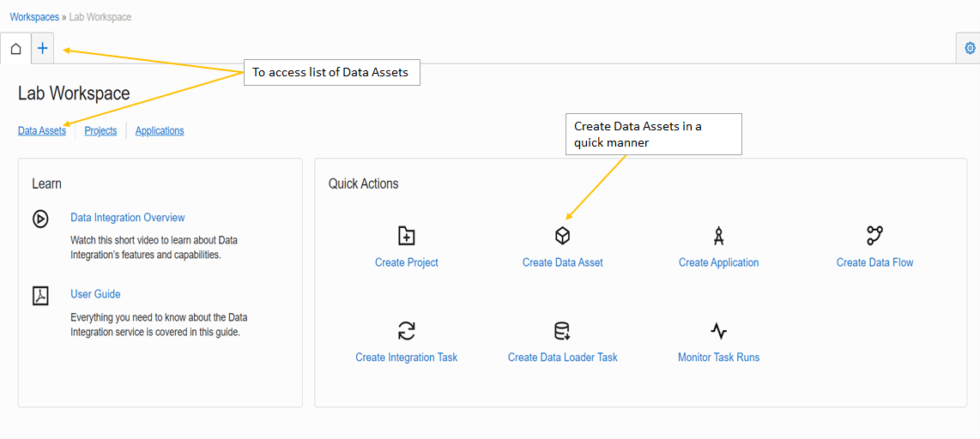Click the Create Data Loader Task icon
The width and height of the screenshot is (980, 439).
point(563,331)
